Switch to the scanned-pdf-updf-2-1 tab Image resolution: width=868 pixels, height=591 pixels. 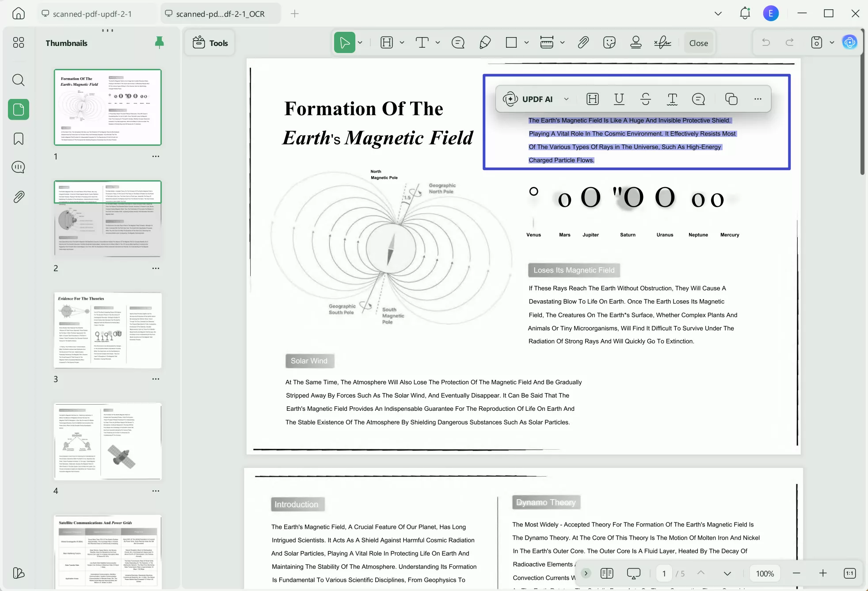(92, 14)
